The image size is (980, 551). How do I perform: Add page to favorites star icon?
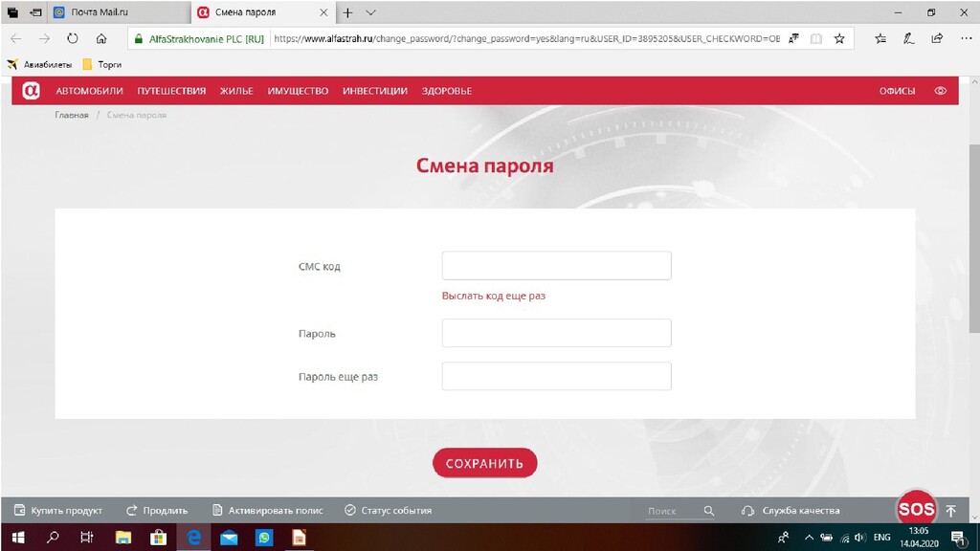click(839, 38)
